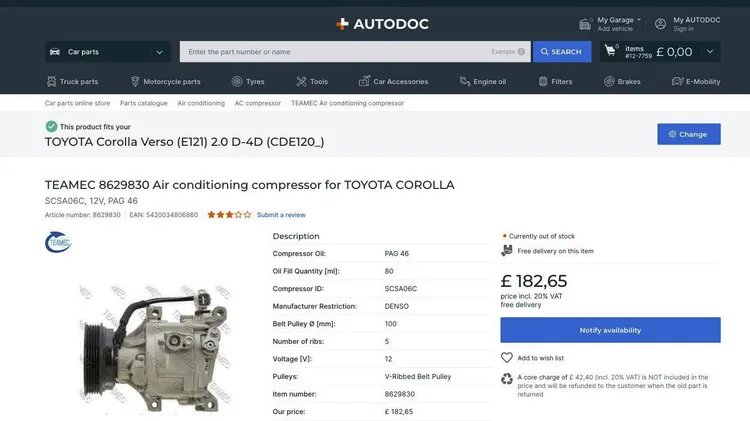Viewport: 750px width, 421px height.
Task: Select the Engine oil menu item
Action: point(483,82)
